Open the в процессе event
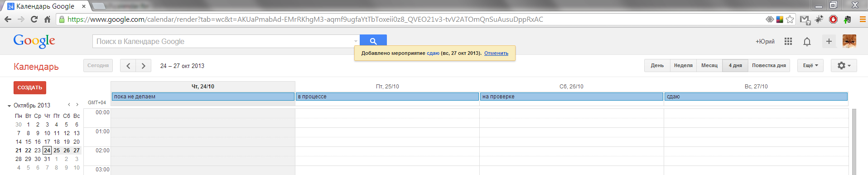The image size is (868, 175). [x=387, y=97]
